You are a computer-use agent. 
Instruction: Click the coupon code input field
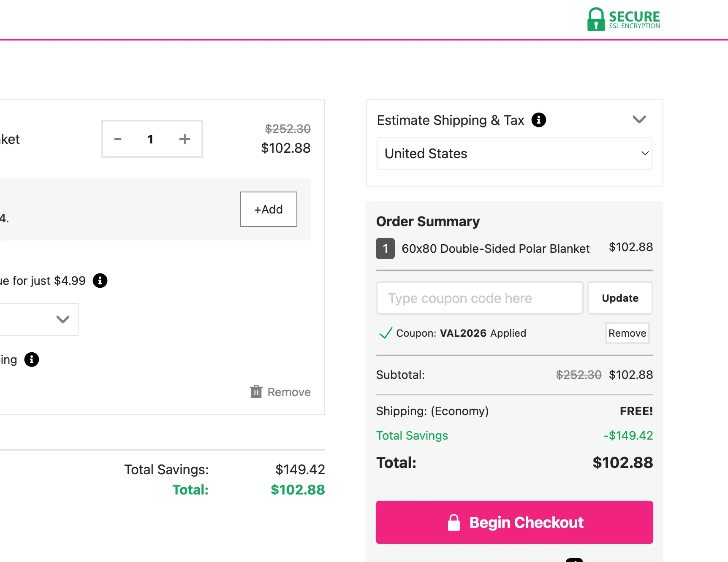click(x=479, y=298)
